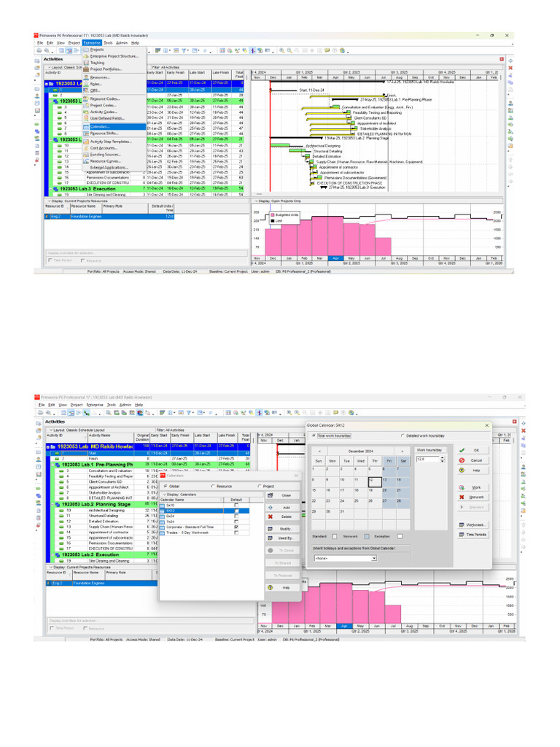Click Project Portfolios briefcase icon in top menu
The image size is (560, 747).
[86, 69]
